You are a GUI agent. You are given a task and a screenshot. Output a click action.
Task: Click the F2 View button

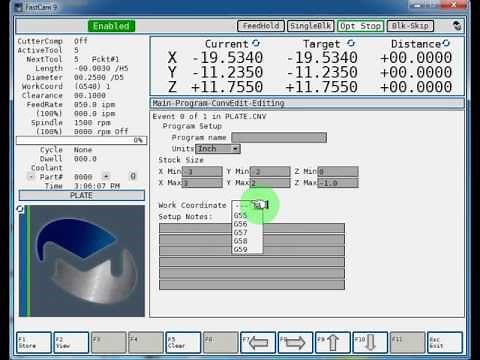click(x=71, y=342)
